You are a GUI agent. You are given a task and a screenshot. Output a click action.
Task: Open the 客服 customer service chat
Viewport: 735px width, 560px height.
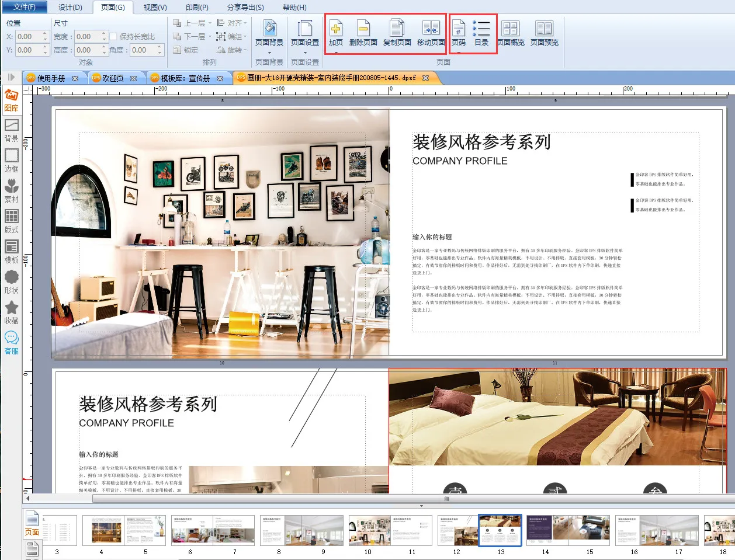coord(11,343)
